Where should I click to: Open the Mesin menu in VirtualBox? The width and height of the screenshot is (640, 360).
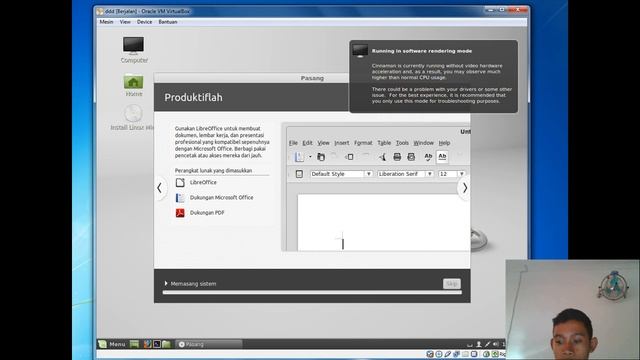(x=106, y=22)
